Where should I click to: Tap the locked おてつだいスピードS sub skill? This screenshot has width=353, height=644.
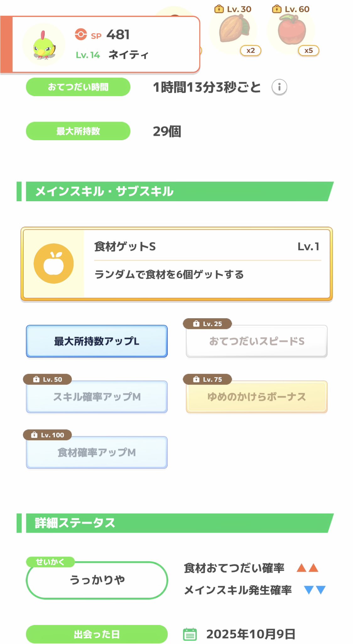click(x=257, y=341)
